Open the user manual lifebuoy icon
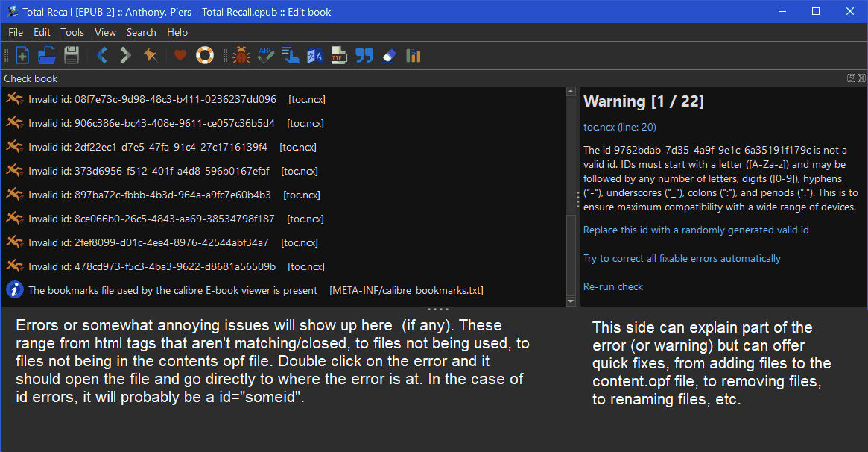The height and width of the screenshot is (452, 868). pos(205,55)
